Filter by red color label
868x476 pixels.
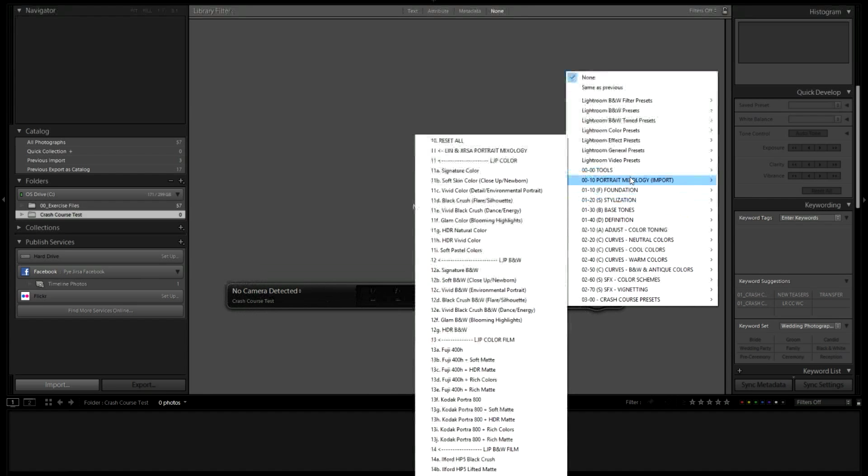click(x=742, y=402)
